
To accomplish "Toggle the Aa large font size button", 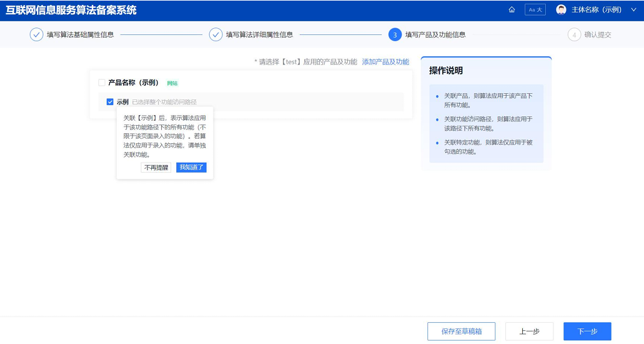I will tap(535, 9).
